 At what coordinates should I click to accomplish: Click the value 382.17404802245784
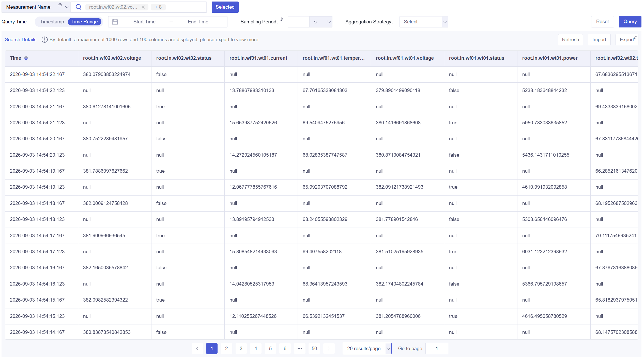(400, 284)
